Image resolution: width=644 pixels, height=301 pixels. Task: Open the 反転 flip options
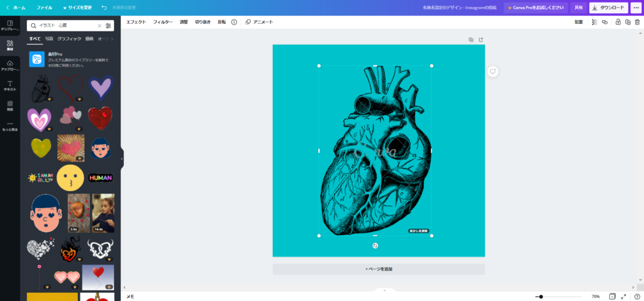click(x=221, y=22)
